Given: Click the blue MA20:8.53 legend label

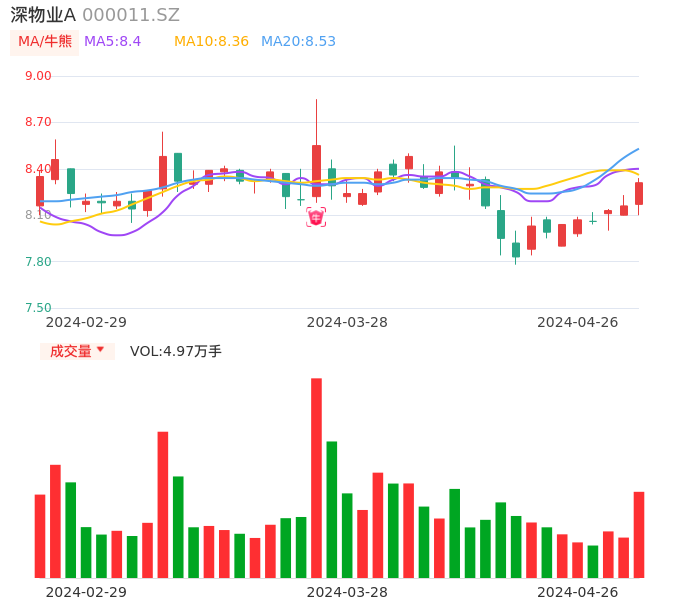Looking at the screenshot, I should click(298, 42).
